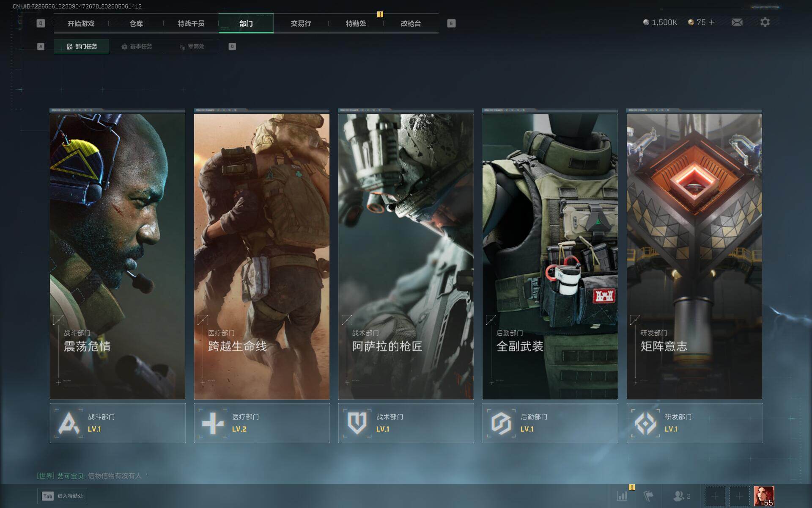Open the 改枪台 tab
Viewport: 812px width, 508px height.
click(x=411, y=23)
